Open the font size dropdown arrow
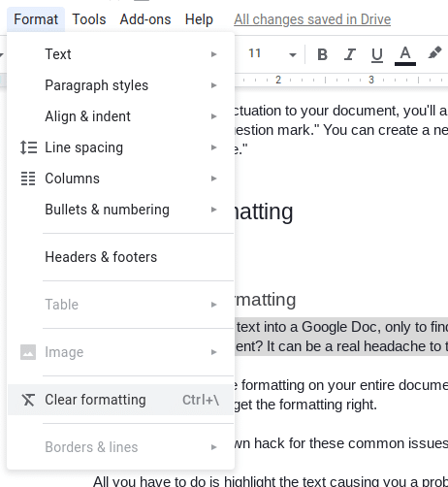 [293, 54]
